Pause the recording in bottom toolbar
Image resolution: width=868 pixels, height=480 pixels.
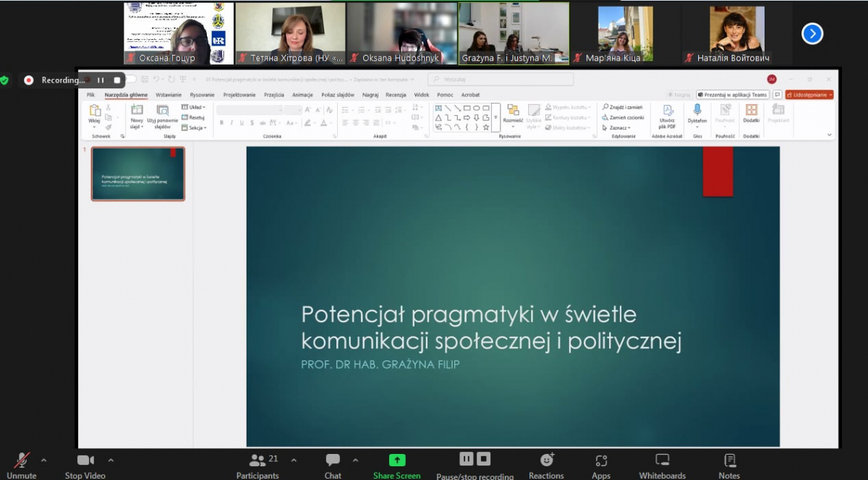click(x=467, y=458)
